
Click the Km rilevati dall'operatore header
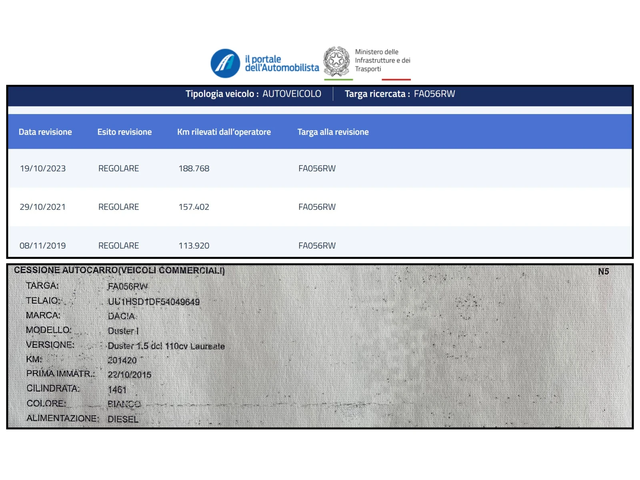point(224,132)
